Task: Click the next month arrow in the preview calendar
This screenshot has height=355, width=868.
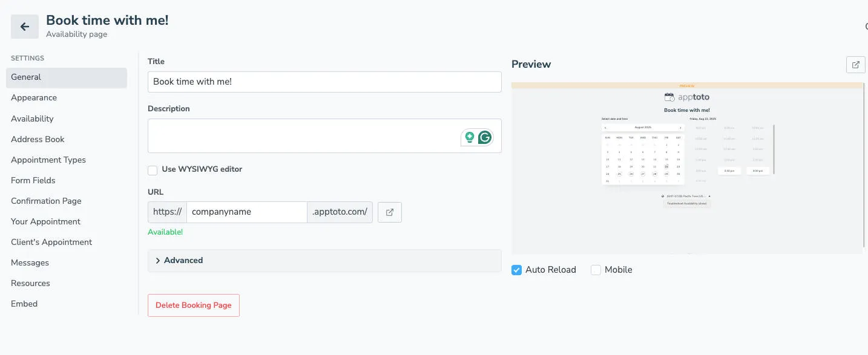Action: 680,127
